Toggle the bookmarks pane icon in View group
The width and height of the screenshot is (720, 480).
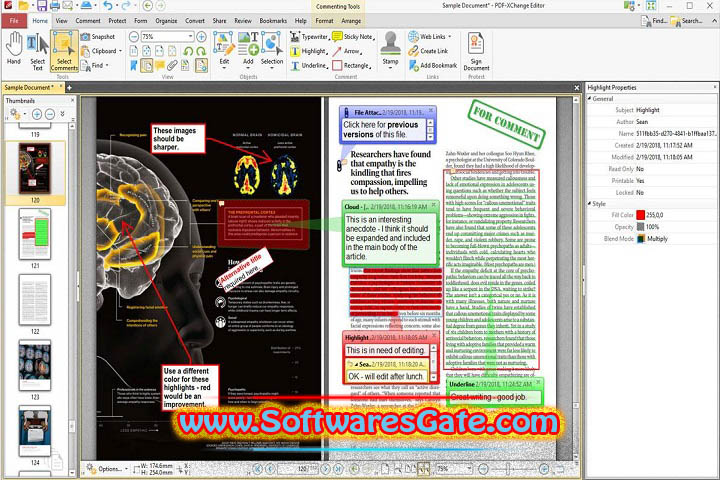(x=133, y=66)
